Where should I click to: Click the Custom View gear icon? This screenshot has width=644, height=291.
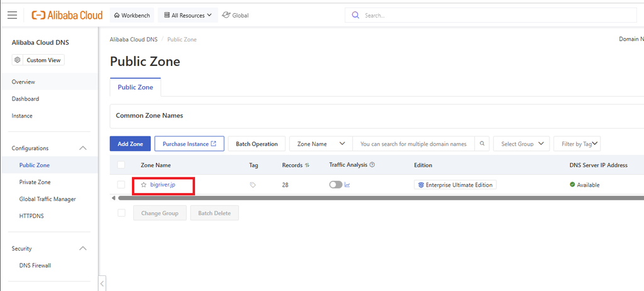17,60
